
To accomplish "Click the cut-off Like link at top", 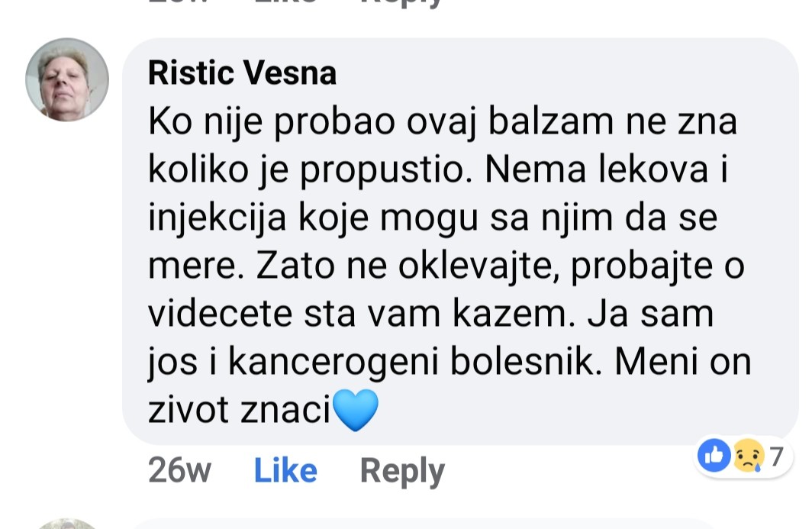I will (285, 2).
